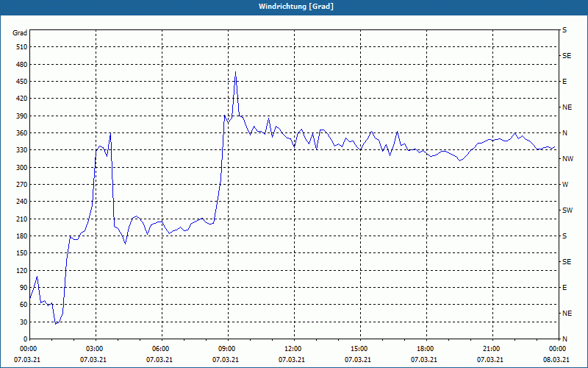Click the 08.03.21 date label

(x=556, y=359)
